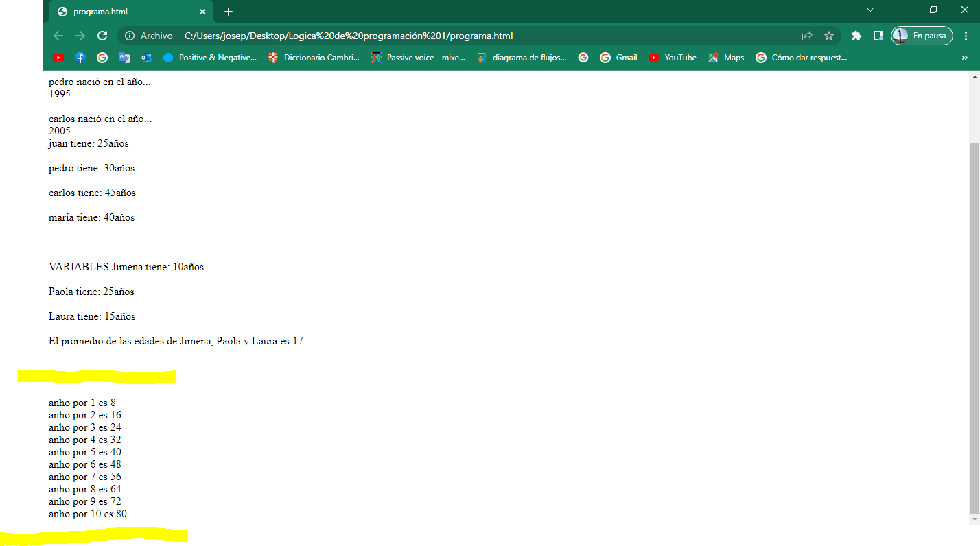Image resolution: width=980 pixels, height=546 pixels.
Task: Click text "anho por 1 es 8"
Action: point(82,403)
